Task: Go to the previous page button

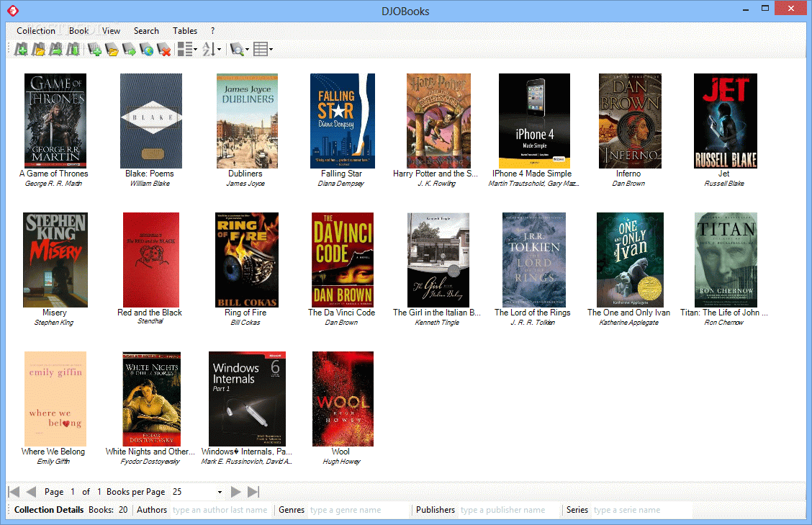Action: point(31,492)
